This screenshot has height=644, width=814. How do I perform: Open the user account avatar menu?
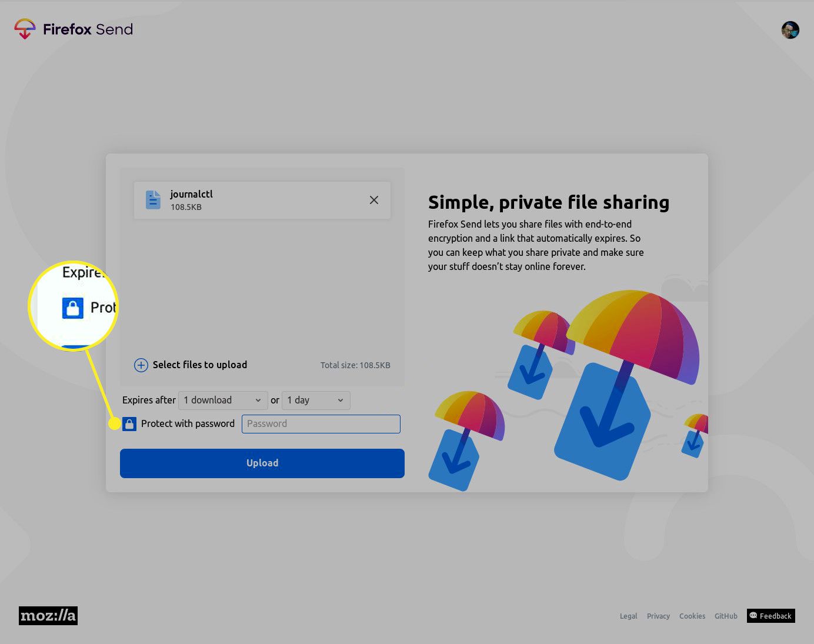(x=790, y=30)
